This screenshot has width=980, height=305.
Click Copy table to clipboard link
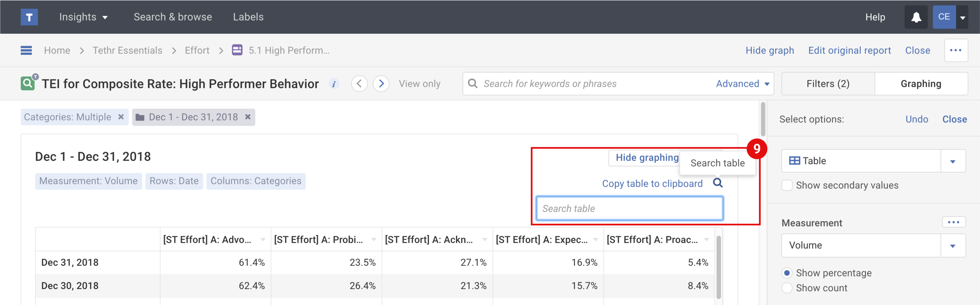tap(652, 183)
